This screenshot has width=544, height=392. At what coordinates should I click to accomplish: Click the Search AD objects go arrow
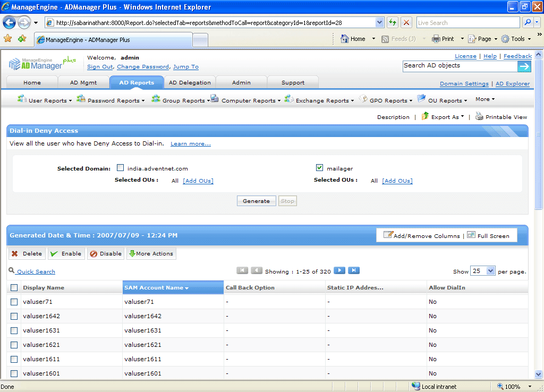pyautogui.click(x=524, y=66)
